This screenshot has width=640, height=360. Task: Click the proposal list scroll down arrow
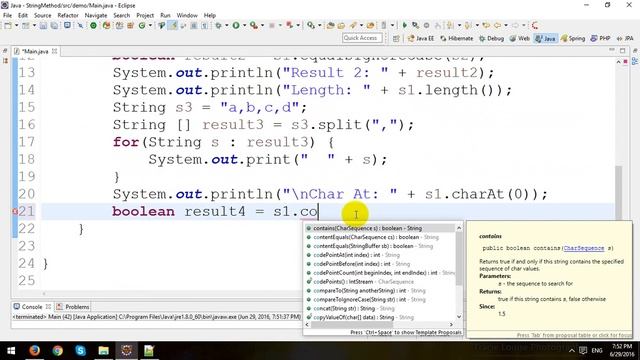(459, 317)
